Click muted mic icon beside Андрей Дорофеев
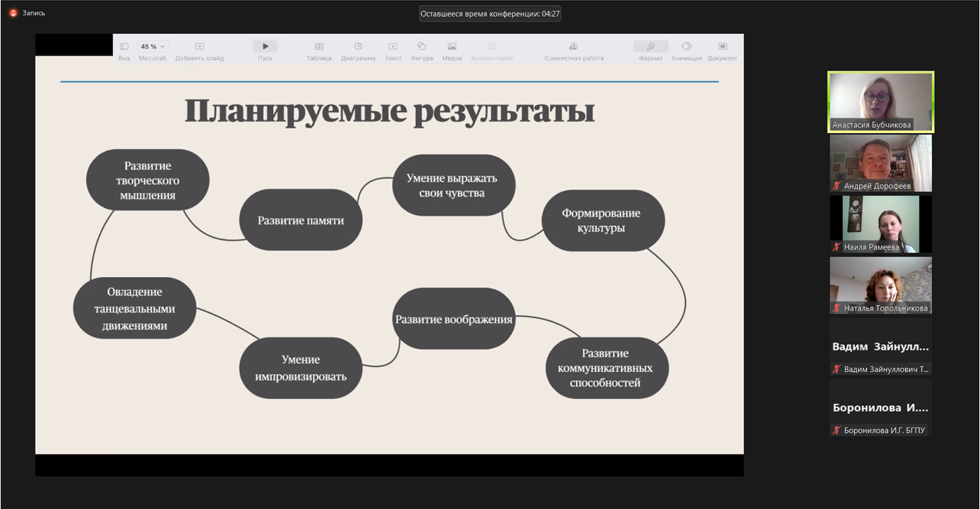Screen dimensions: 980x509 pyautogui.click(x=837, y=186)
